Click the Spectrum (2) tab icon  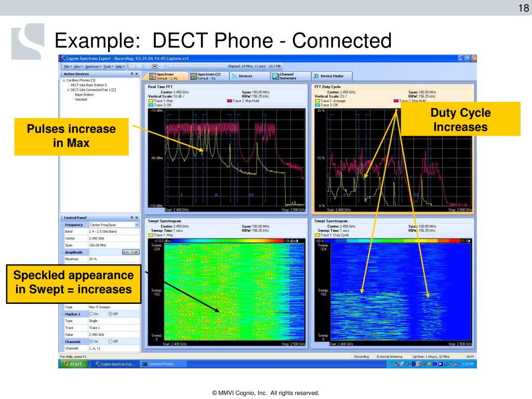tap(193, 76)
